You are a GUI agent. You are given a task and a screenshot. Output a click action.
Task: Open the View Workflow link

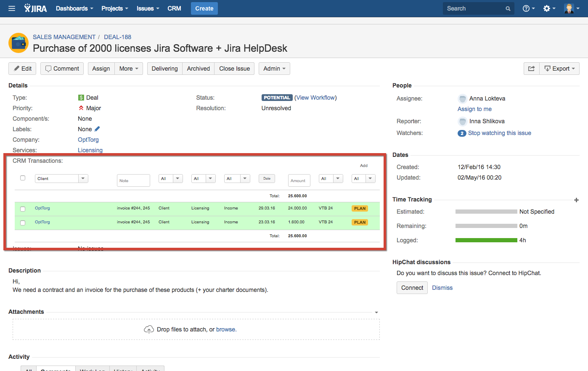tap(316, 98)
